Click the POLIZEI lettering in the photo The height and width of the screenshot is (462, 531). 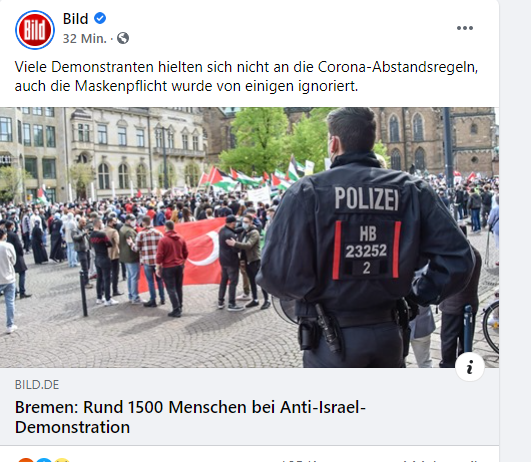coord(367,198)
